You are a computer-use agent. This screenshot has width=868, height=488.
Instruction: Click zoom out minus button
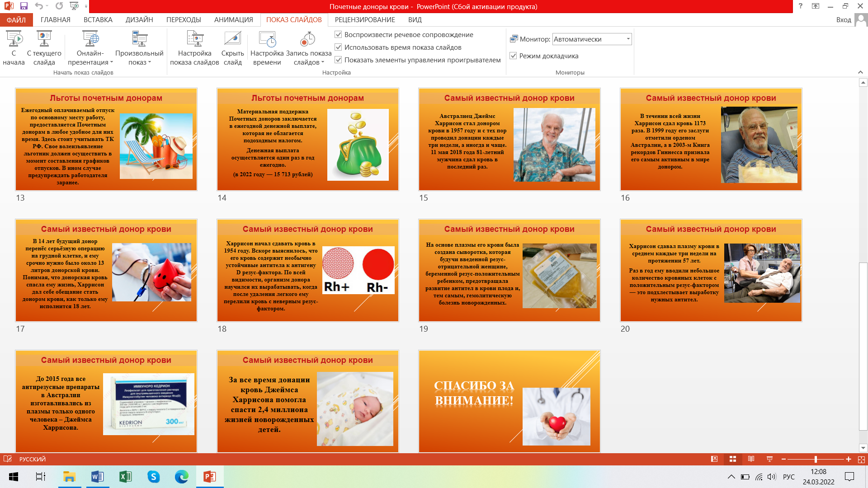tap(783, 459)
